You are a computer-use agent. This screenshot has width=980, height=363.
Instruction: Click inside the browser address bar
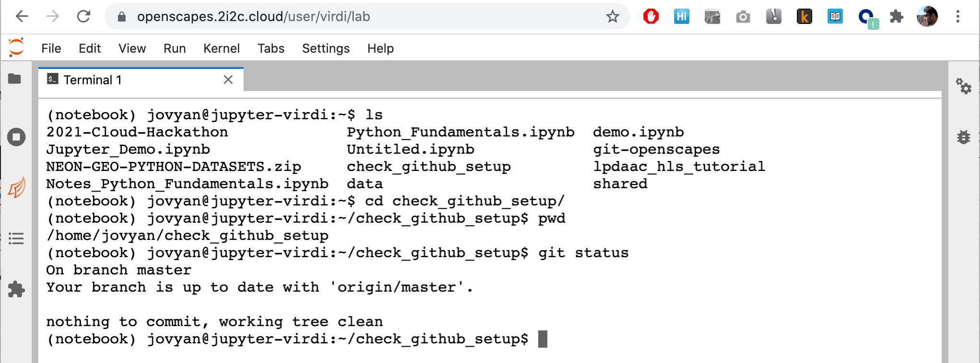click(x=336, y=16)
